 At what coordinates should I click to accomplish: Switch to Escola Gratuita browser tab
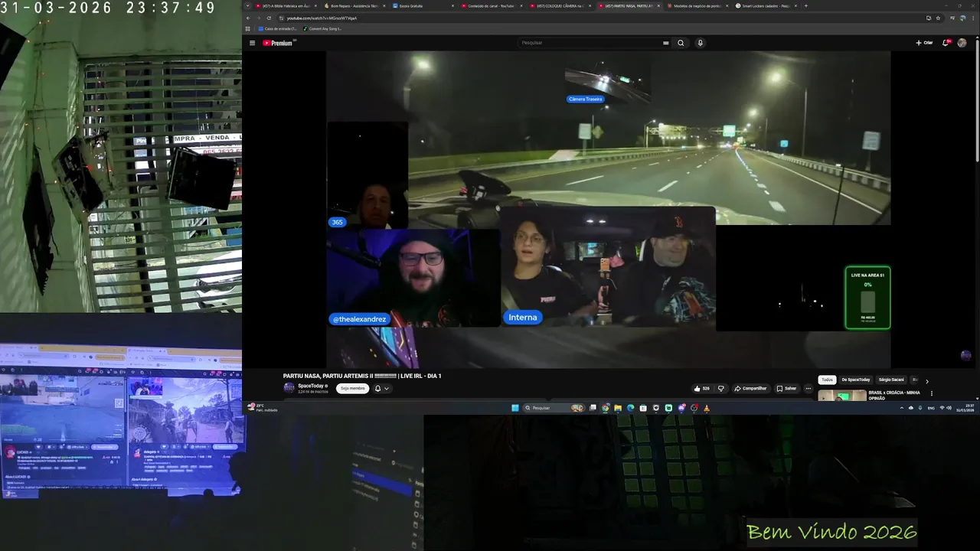click(424, 5)
